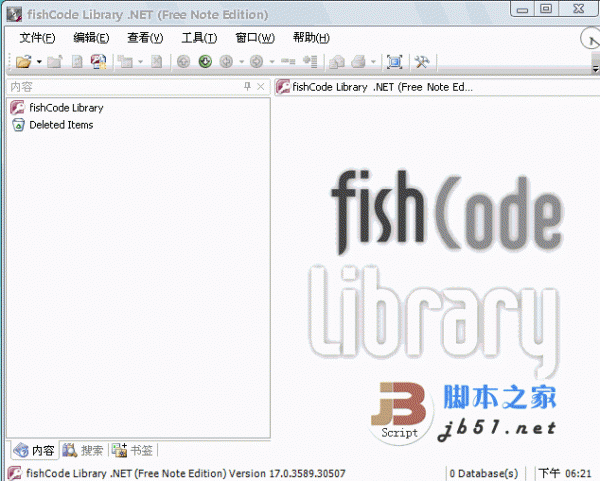Click the open database folder icon

point(23,62)
